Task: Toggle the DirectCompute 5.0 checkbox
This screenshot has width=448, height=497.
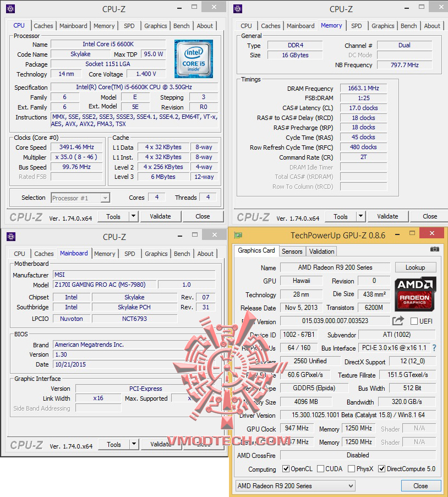Action: 382,468
